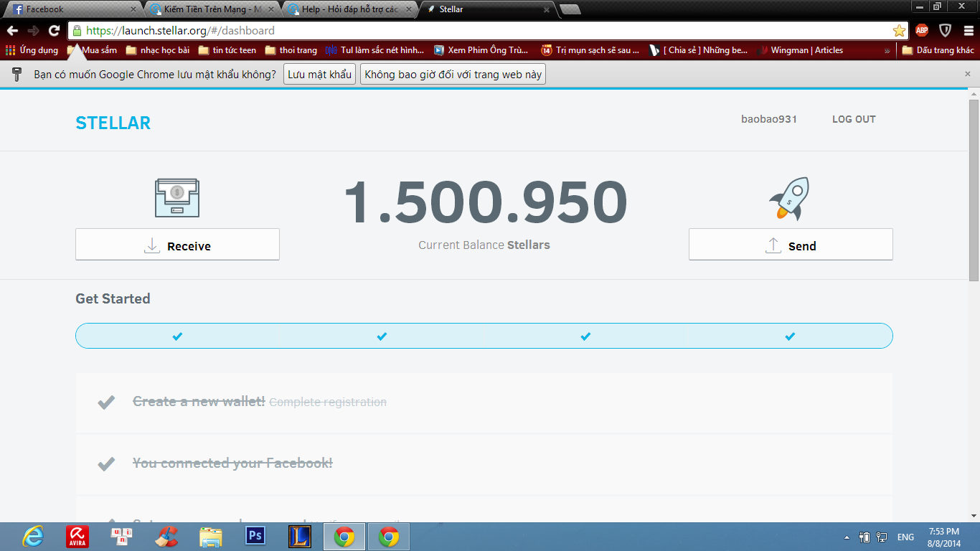Viewport: 980px width, 551px height.
Task: Close the Stellar tab
Action: 546,10
